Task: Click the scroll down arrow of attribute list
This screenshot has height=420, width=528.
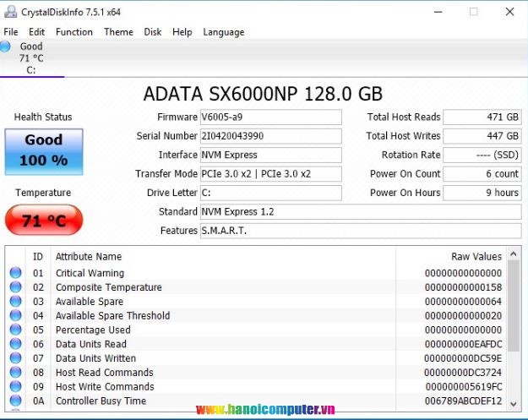Action: pyautogui.click(x=513, y=403)
